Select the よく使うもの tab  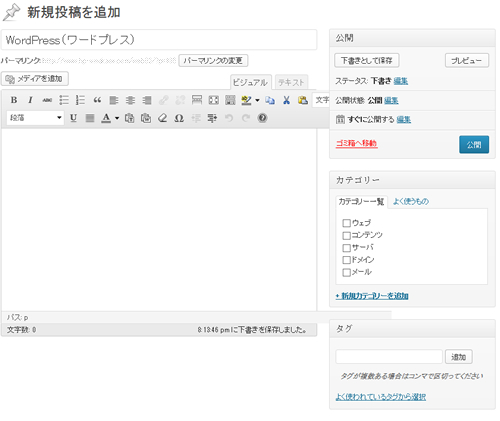[411, 201]
